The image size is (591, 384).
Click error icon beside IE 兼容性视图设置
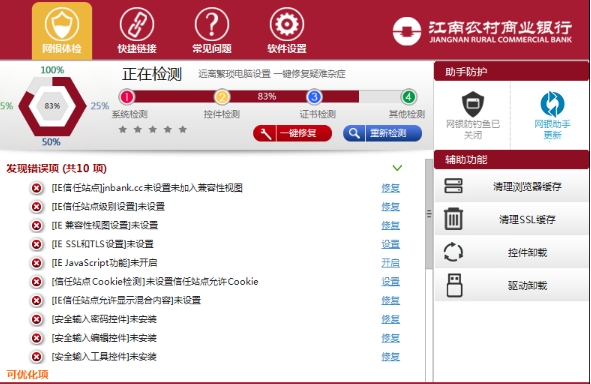[37, 225]
